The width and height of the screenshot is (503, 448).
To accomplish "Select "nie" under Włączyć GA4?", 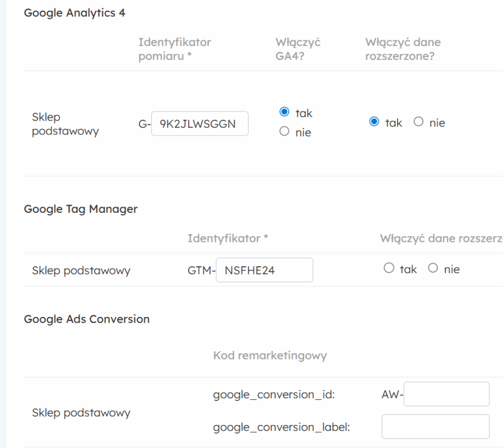I will click(x=284, y=132).
